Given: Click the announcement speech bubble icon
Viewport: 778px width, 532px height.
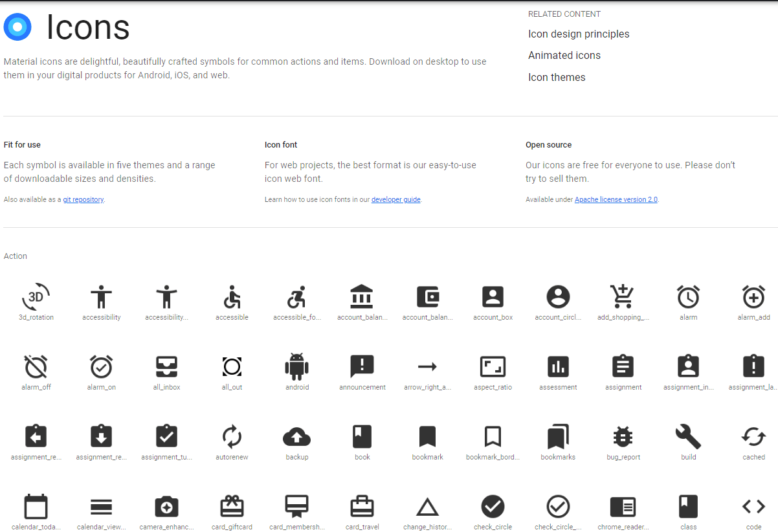Looking at the screenshot, I should point(362,366).
